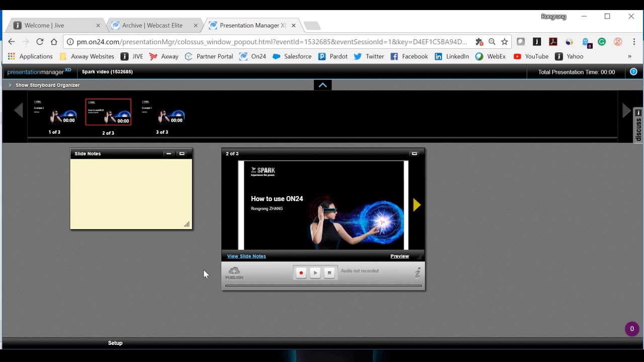Show more bookmarks with double chevron
The width and height of the screenshot is (644, 362).
[629, 56]
